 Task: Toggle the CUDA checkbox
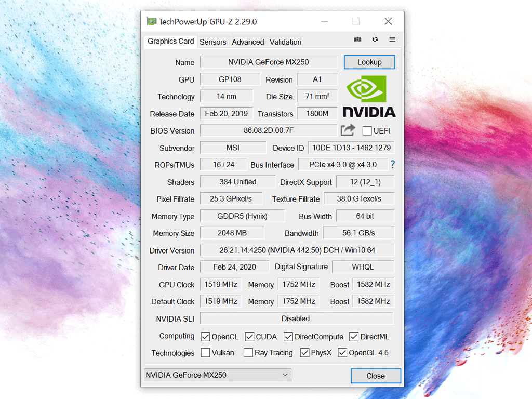pyautogui.click(x=249, y=337)
